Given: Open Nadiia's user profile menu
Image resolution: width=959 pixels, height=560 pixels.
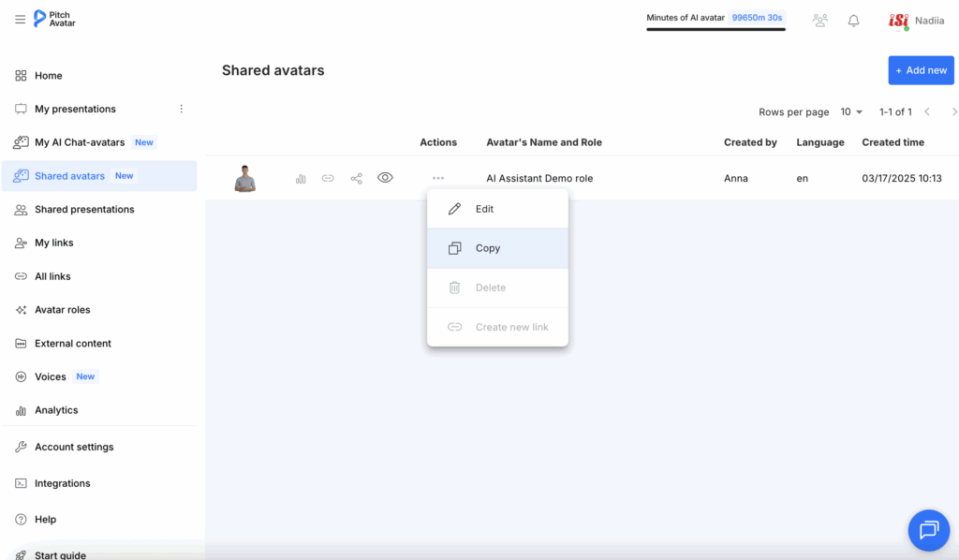Looking at the screenshot, I should (x=916, y=21).
